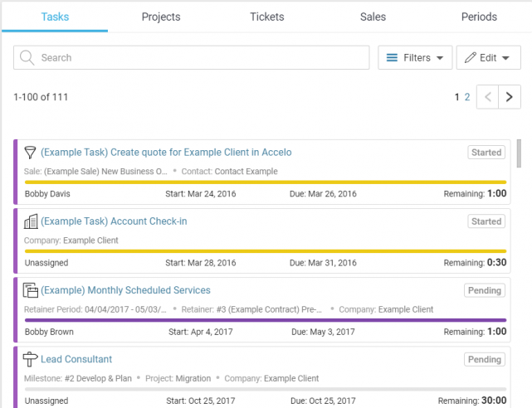
Task: Click the retainer icon on Monthly Scheduled Services
Action: click(x=31, y=290)
